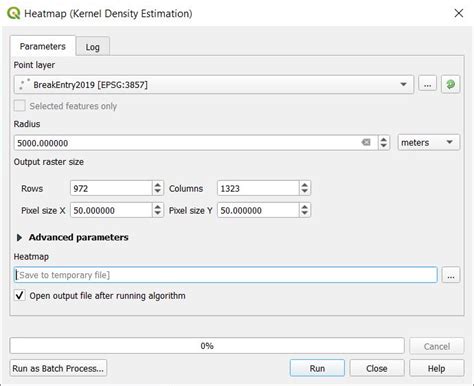Click the Close button
Image resolution: width=474 pixels, height=386 pixels.
377,368
